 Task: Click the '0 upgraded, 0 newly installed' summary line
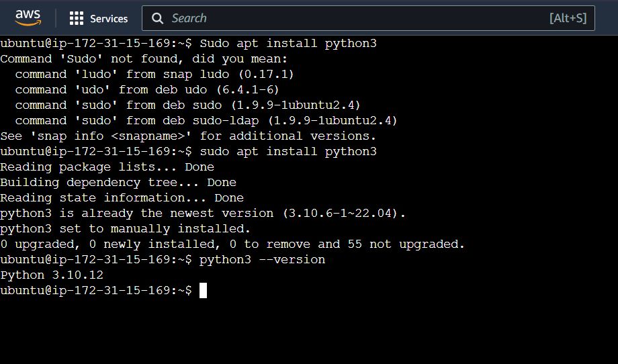(x=232, y=244)
